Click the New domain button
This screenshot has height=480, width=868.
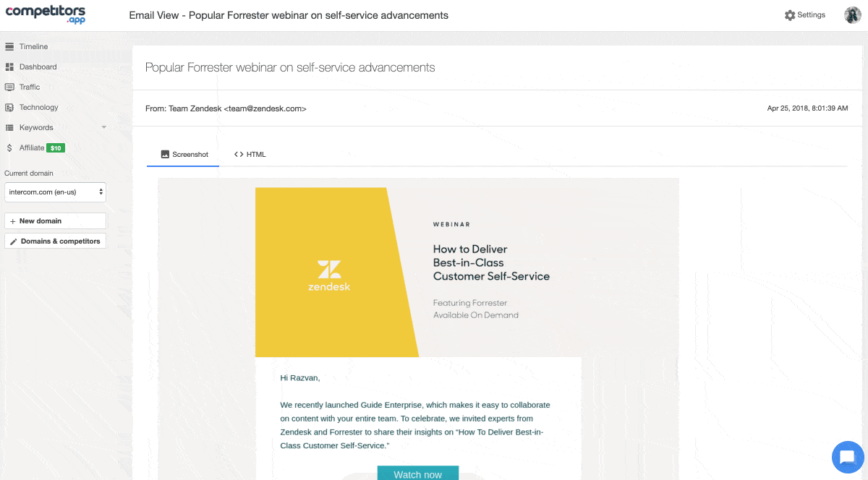(x=56, y=220)
